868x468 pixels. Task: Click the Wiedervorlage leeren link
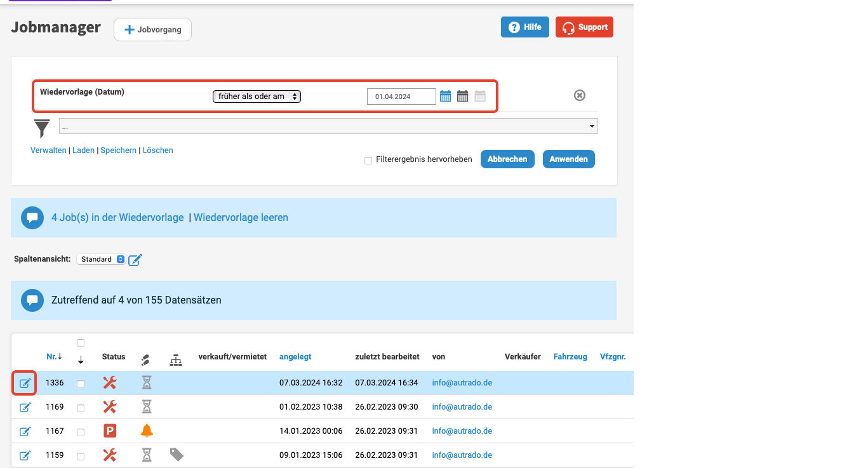tap(241, 217)
